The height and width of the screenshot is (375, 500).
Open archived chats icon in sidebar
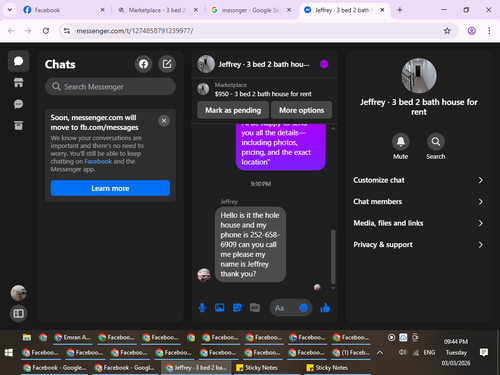[x=18, y=126]
